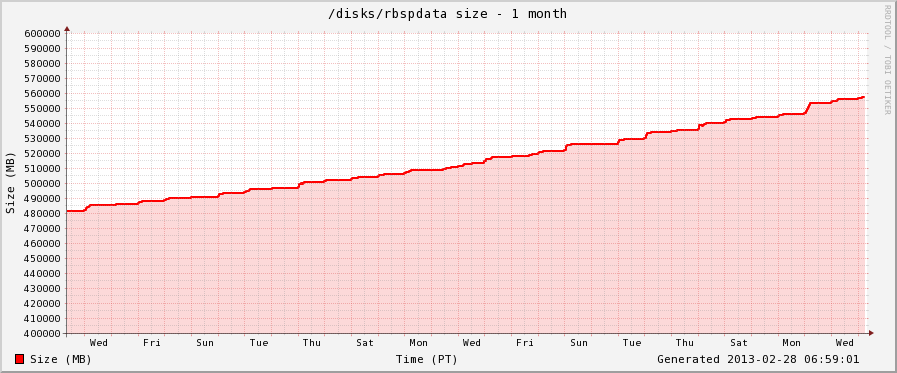Image resolution: width=897 pixels, height=373 pixels.
Task: Click the 550000 y-axis label
Action: (x=43, y=108)
